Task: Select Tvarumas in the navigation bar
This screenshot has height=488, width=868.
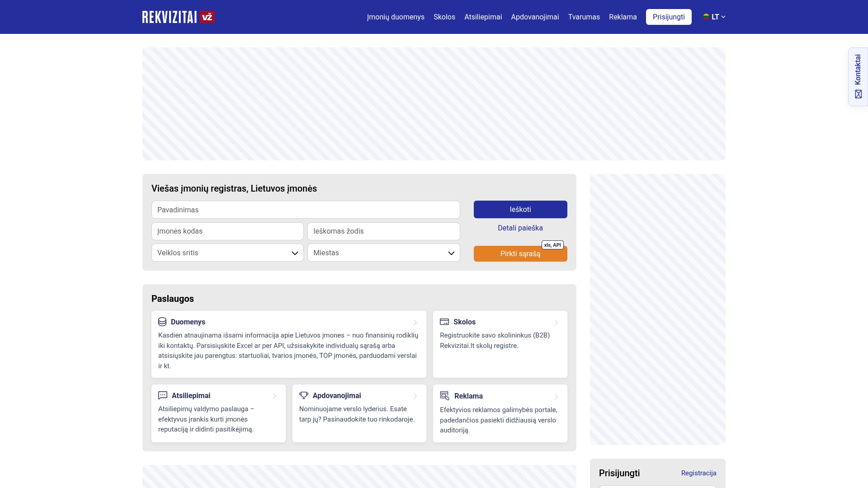Action: (x=584, y=17)
